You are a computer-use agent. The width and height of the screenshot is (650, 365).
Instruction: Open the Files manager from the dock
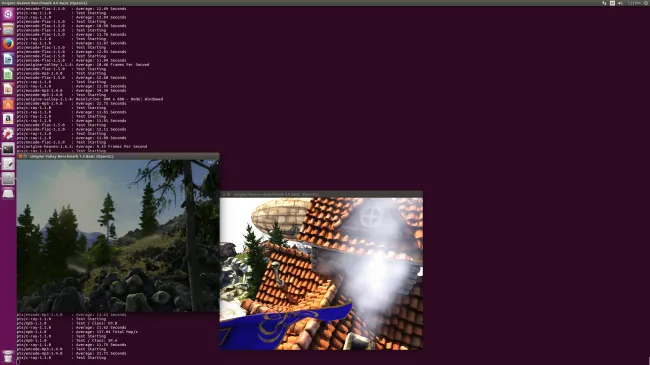tap(8, 29)
